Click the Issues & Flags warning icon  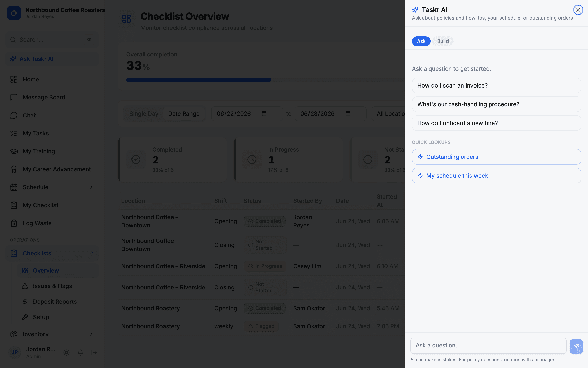coord(25,286)
